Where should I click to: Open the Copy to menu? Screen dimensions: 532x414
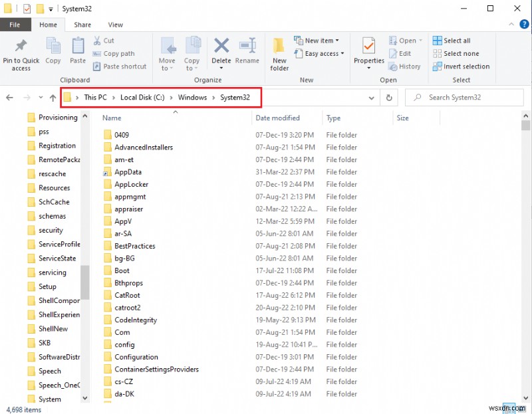click(192, 54)
